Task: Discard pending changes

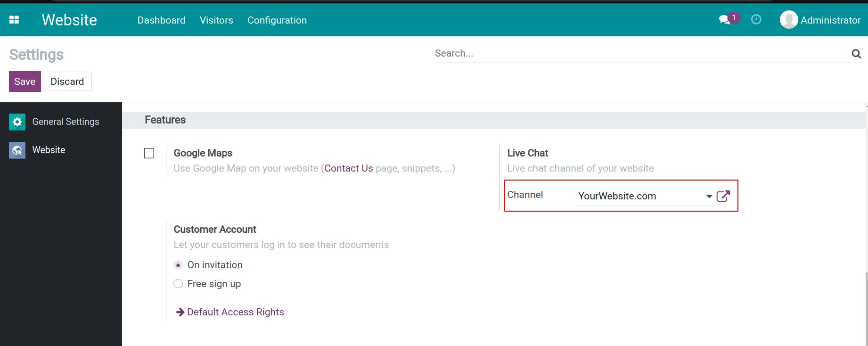Action: click(x=67, y=81)
